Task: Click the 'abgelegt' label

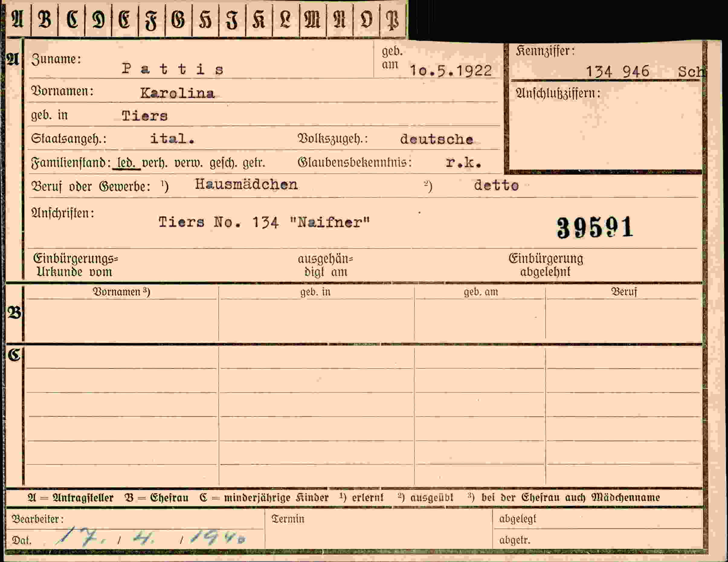Action: click(518, 519)
